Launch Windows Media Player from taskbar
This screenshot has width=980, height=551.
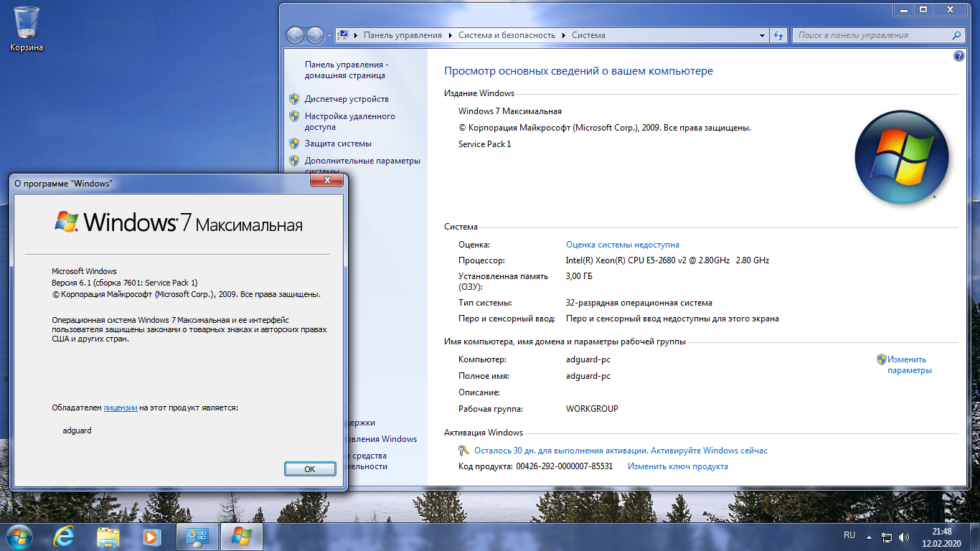[151, 537]
